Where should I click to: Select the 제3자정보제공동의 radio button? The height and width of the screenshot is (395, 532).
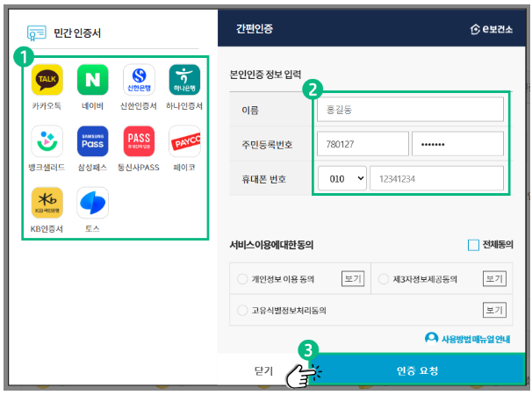pos(384,279)
